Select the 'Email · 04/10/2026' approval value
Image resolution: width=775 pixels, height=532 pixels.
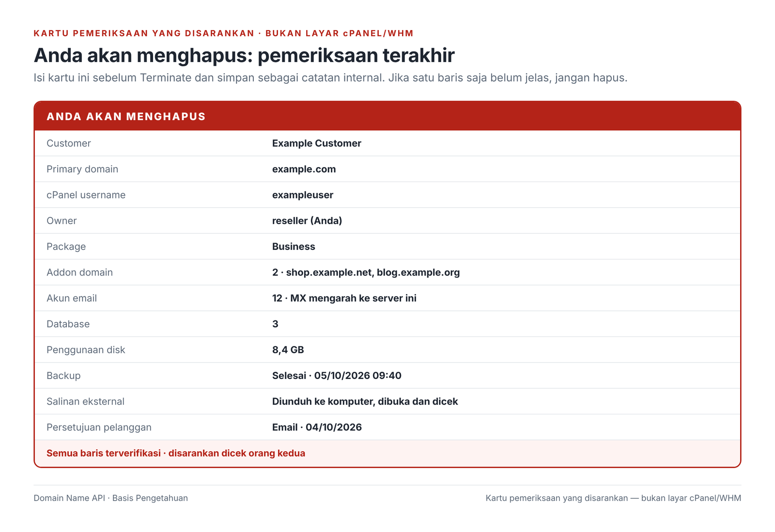[317, 427]
